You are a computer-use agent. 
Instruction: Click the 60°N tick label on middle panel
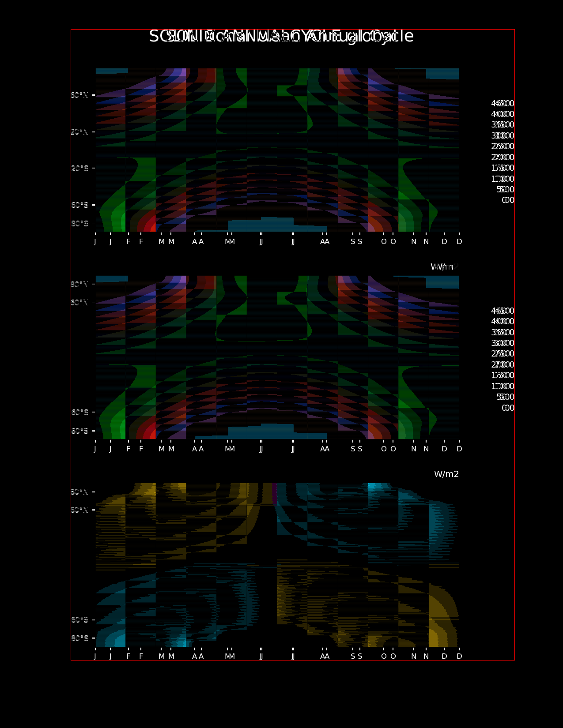(79, 303)
